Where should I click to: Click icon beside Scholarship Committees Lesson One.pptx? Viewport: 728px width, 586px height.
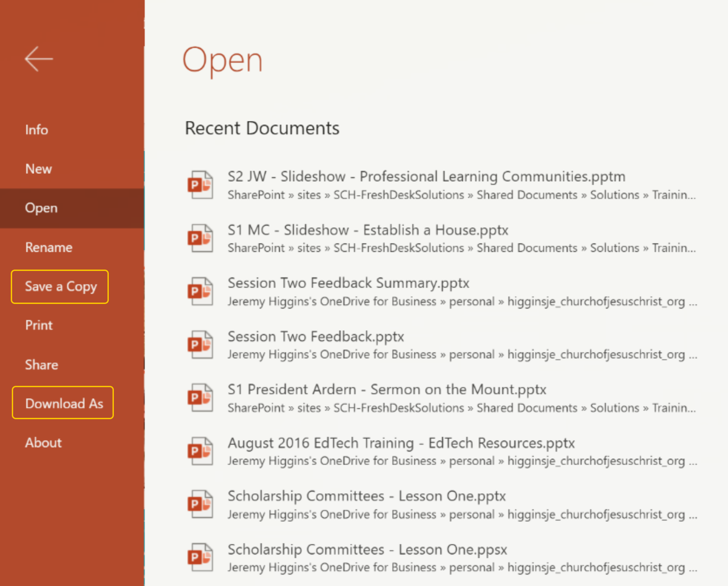(200, 504)
